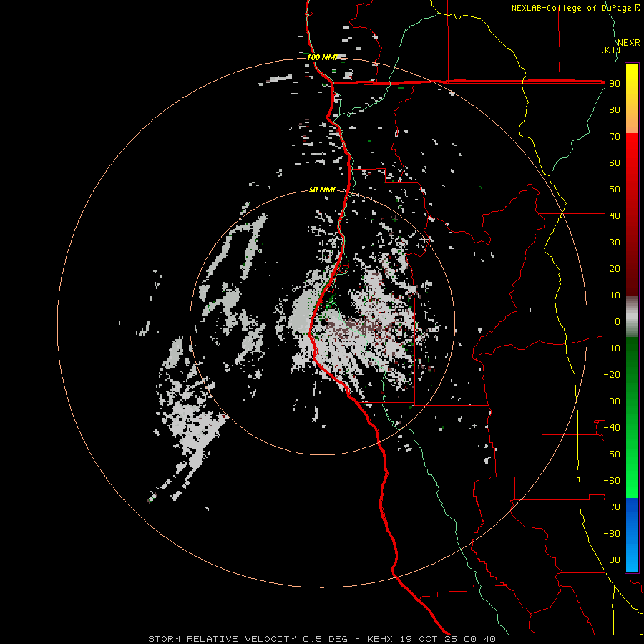Screen dimensions: 644x644
Task: Click the positive 40 scale value
Action: pyautogui.click(x=615, y=215)
